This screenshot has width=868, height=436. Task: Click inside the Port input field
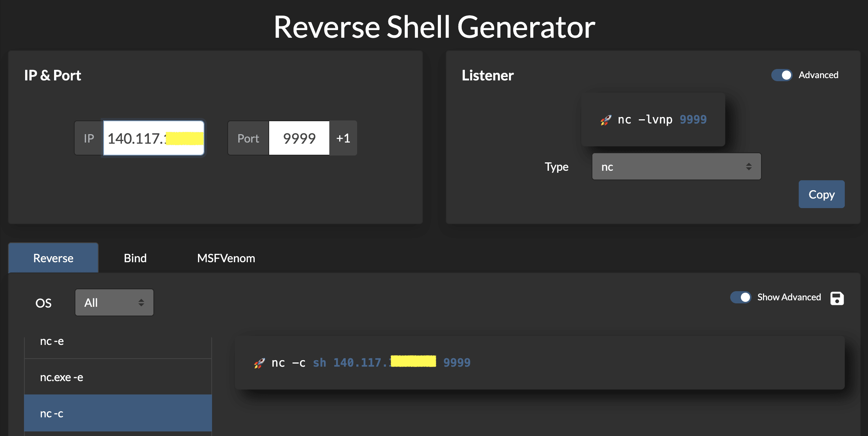pyautogui.click(x=298, y=138)
